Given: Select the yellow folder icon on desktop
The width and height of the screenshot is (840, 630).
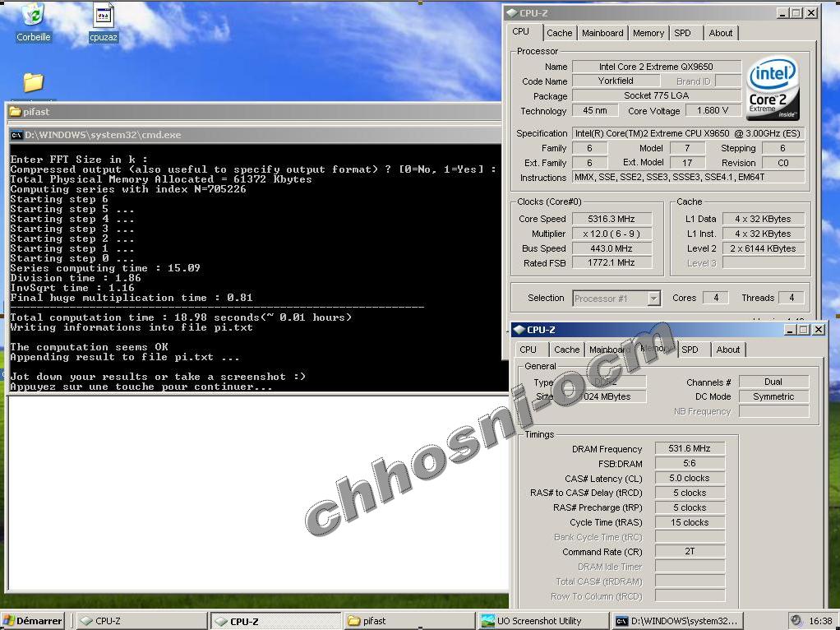Looking at the screenshot, I should [33, 82].
